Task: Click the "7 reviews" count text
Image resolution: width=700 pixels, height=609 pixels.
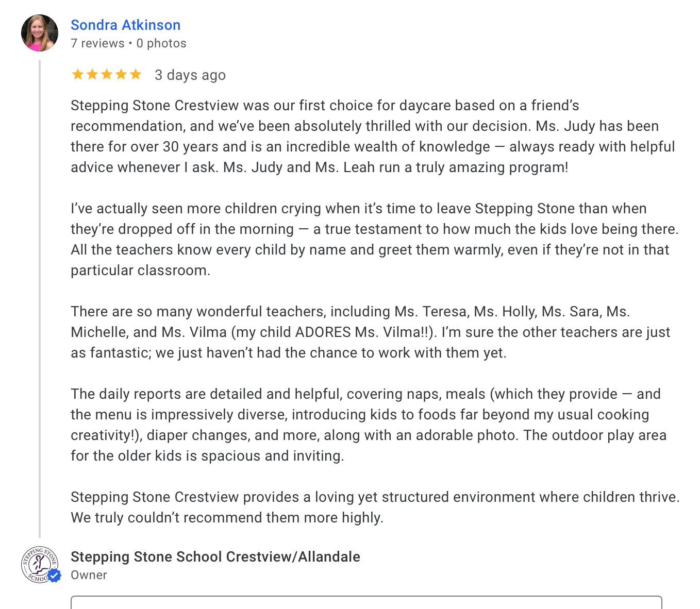Action: pos(97,43)
